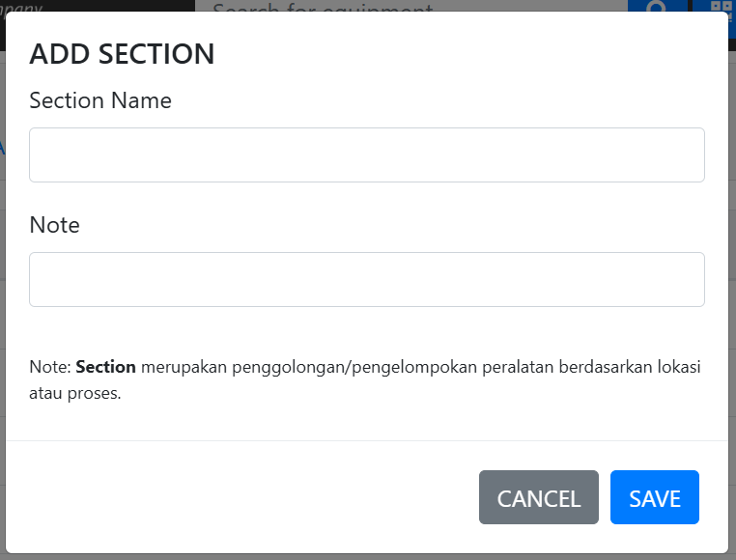Click the company name text at top-left
The height and width of the screenshot is (560, 736).
tap(19, 4)
